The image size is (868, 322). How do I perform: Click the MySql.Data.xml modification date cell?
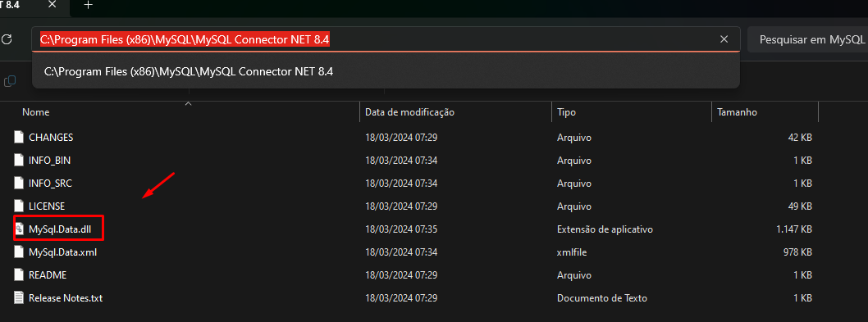pyautogui.click(x=401, y=252)
